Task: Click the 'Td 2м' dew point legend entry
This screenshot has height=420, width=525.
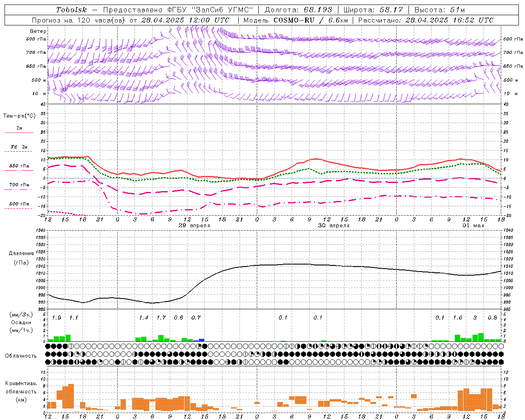Action: click(x=19, y=147)
